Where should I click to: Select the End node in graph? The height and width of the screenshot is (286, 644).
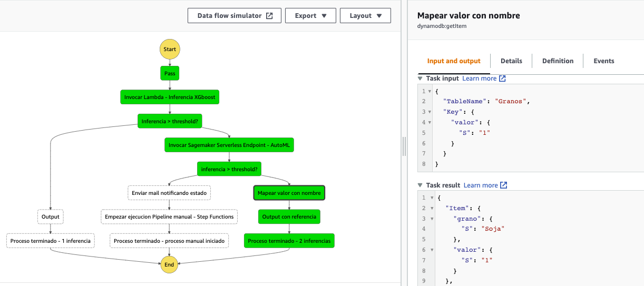pyautogui.click(x=169, y=265)
